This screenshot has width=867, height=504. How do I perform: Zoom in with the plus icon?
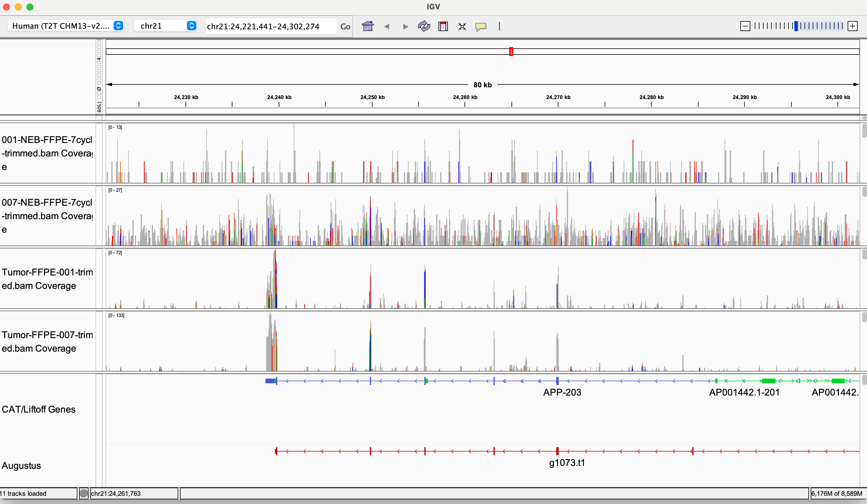(853, 26)
